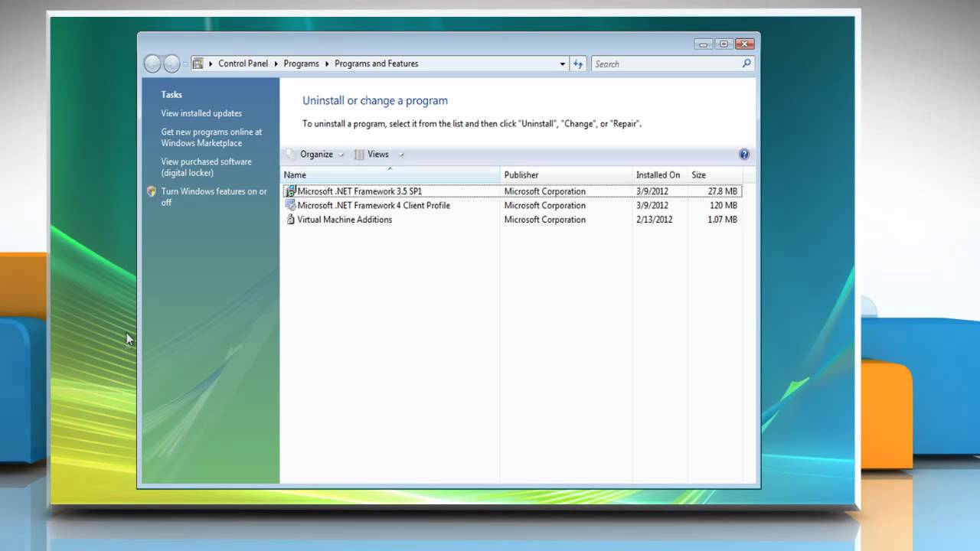Open the Organize menu
Screen dimensions: 980x551
coord(316,154)
